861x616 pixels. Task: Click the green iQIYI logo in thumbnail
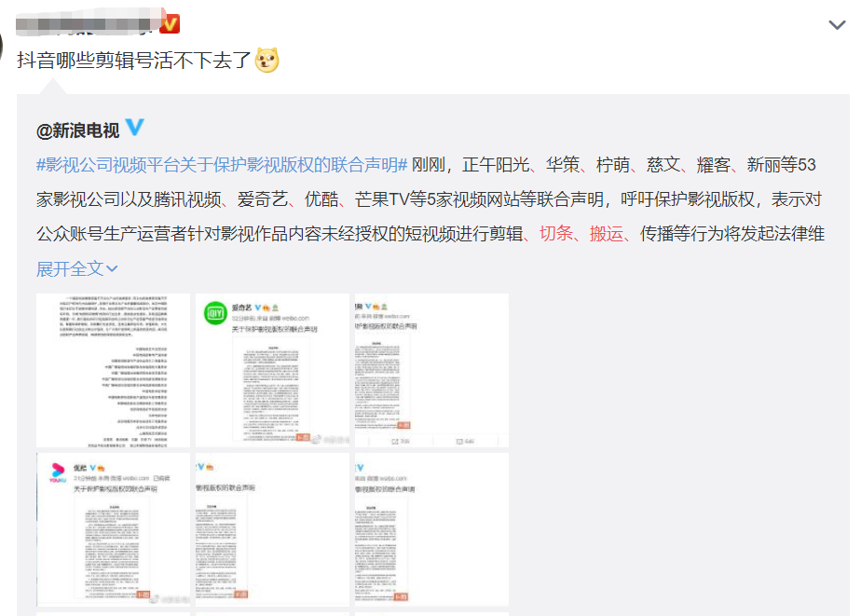click(x=215, y=313)
